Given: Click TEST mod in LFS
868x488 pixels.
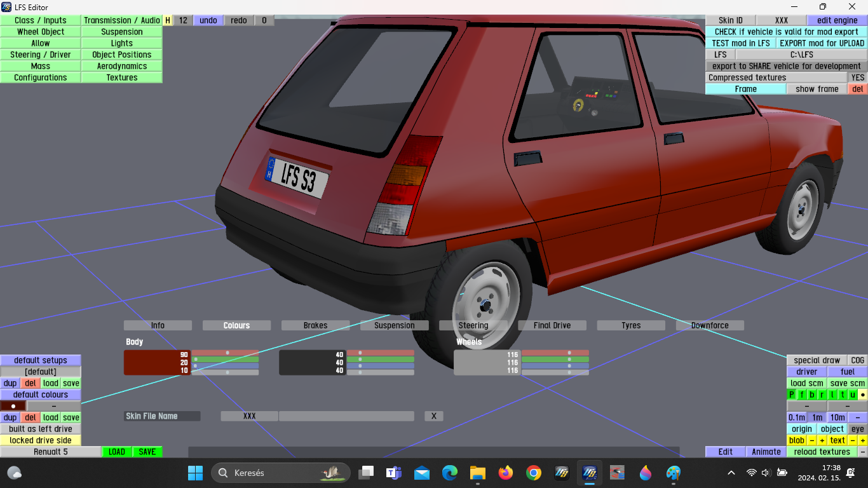Looking at the screenshot, I should (740, 43).
